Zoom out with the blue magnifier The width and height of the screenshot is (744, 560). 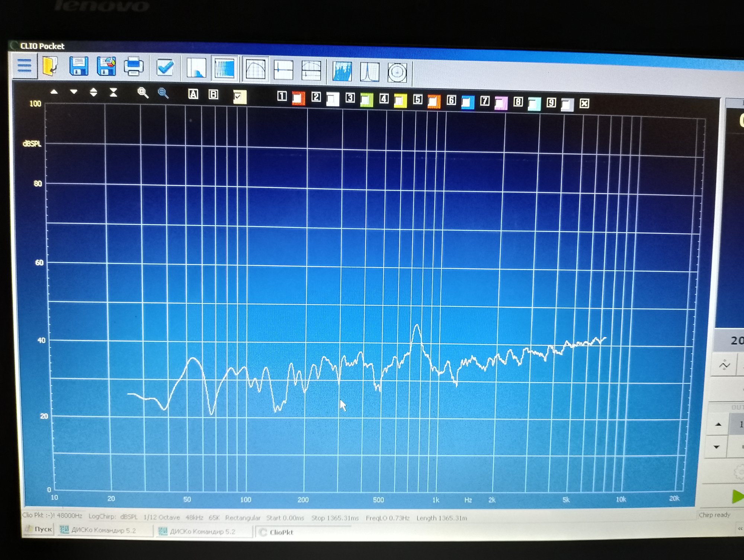tap(163, 93)
